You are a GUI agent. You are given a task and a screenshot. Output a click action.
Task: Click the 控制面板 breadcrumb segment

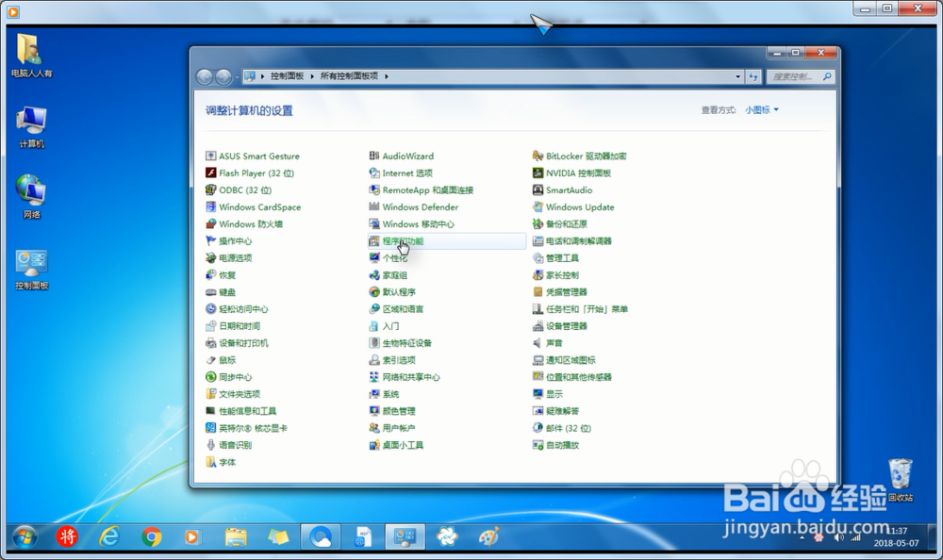click(x=287, y=76)
